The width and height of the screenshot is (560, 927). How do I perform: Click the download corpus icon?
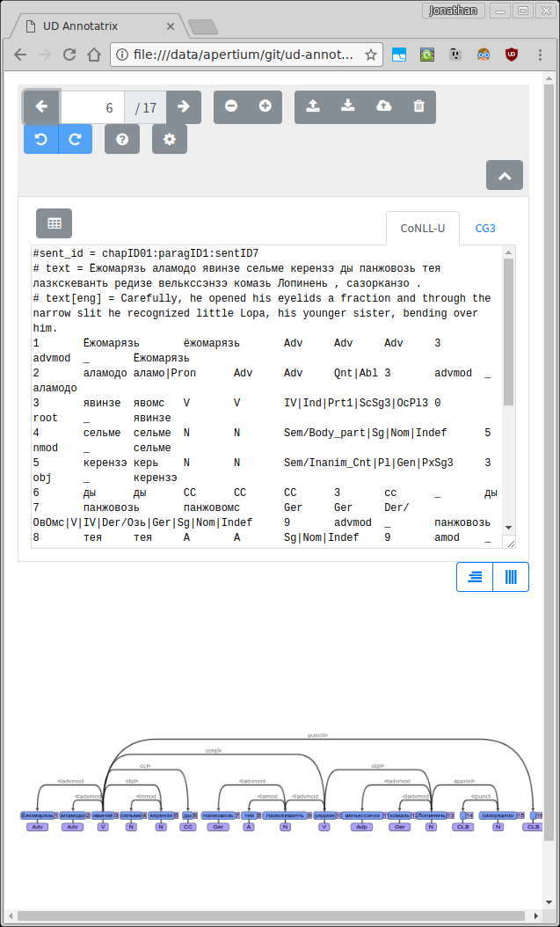(348, 107)
